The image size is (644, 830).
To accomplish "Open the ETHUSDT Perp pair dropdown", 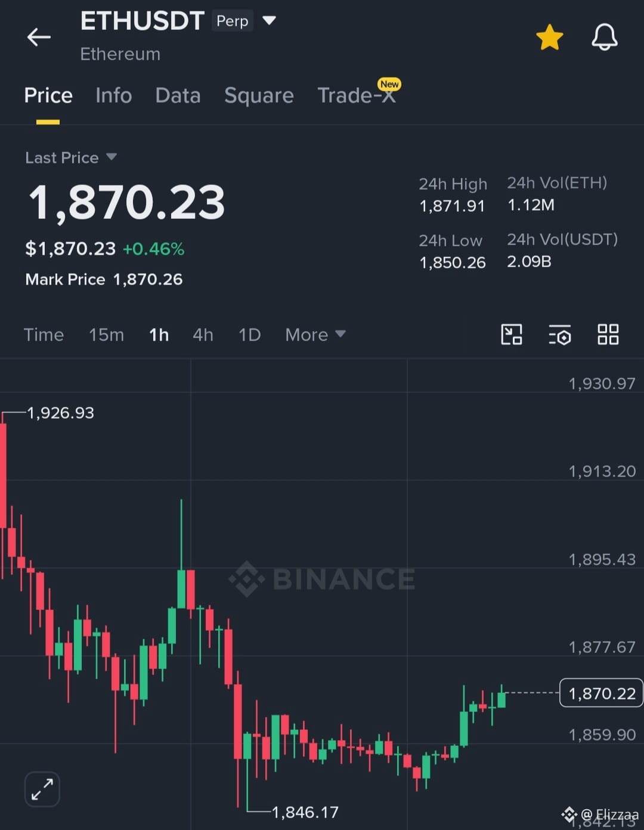I will tap(269, 21).
